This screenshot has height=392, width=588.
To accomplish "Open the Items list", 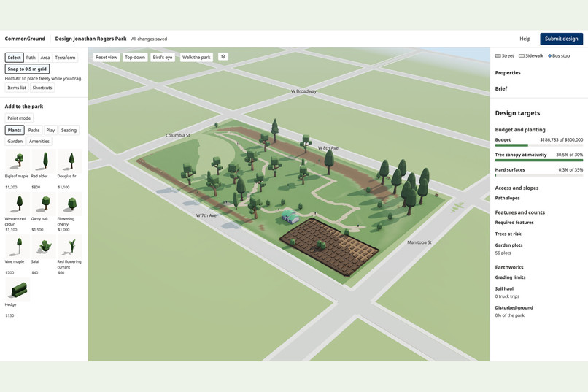I will click(x=17, y=88).
